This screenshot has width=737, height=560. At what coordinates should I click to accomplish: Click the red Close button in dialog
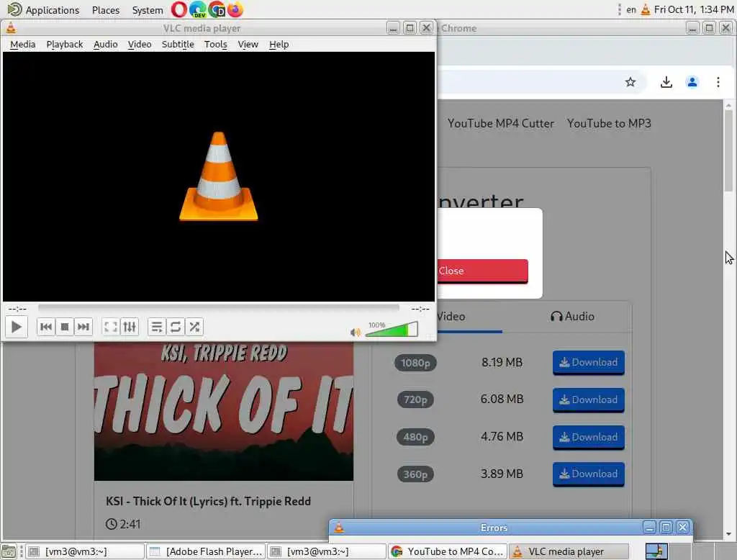(x=483, y=271)
